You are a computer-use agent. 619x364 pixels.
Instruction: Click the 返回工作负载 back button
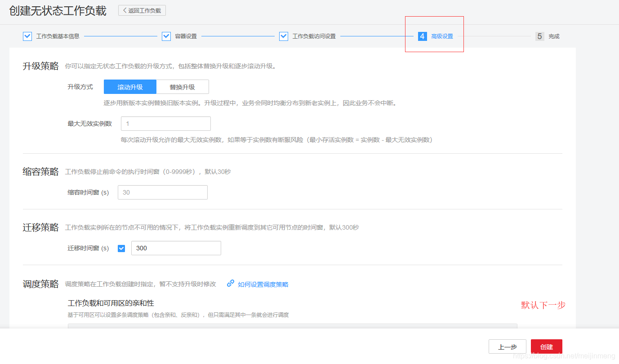pos(142,10)
